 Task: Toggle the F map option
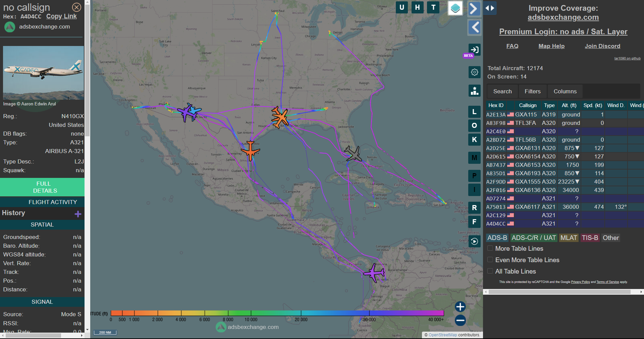coord(474,222)
